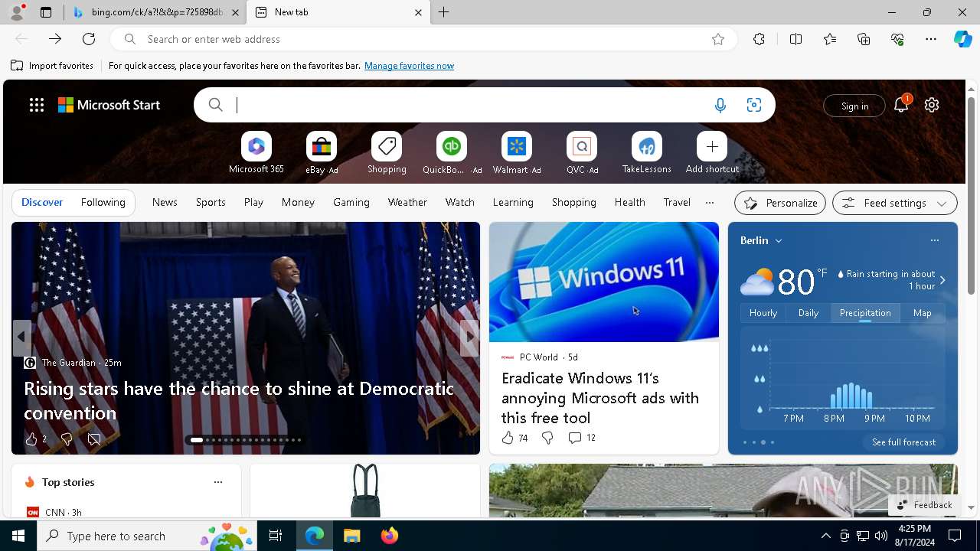Open Windows 11 article thumbnail
This screenshot has width=980, height=551.
(x=604, y=282)
